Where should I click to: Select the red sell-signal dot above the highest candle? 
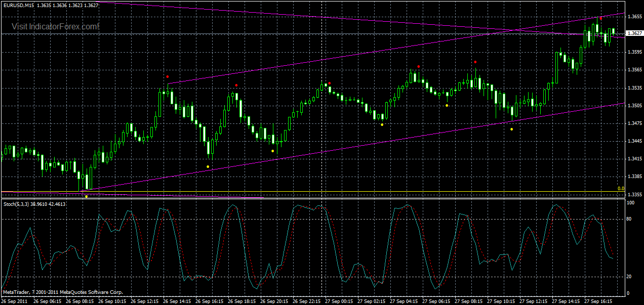coord(600,18)
